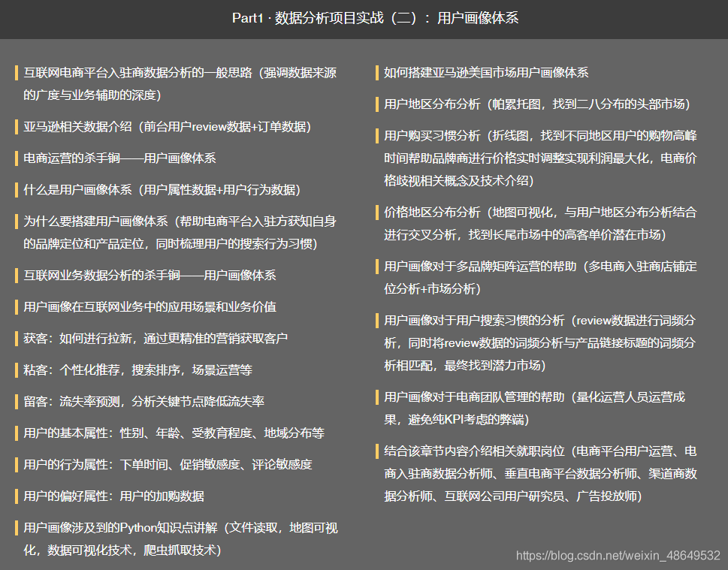Open 用户画像涉及到的Python知识点讲解 entry

tap(173, 528)
